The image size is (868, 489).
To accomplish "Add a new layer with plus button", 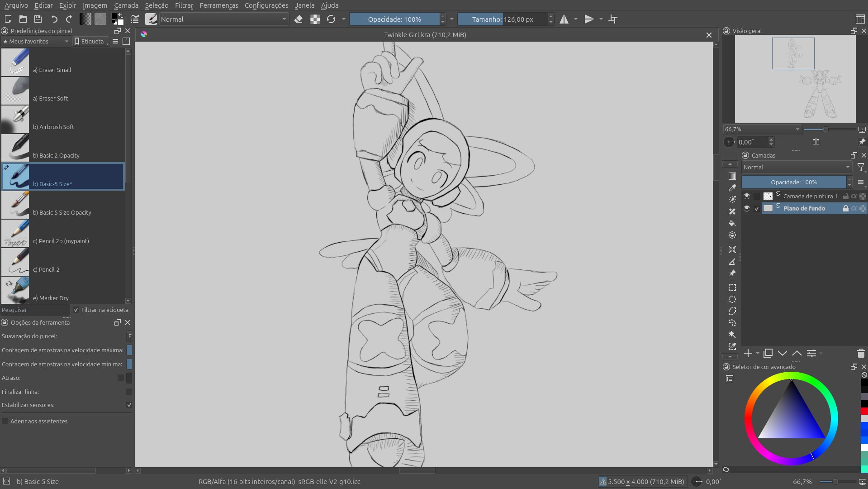I will tap(748, 353).
